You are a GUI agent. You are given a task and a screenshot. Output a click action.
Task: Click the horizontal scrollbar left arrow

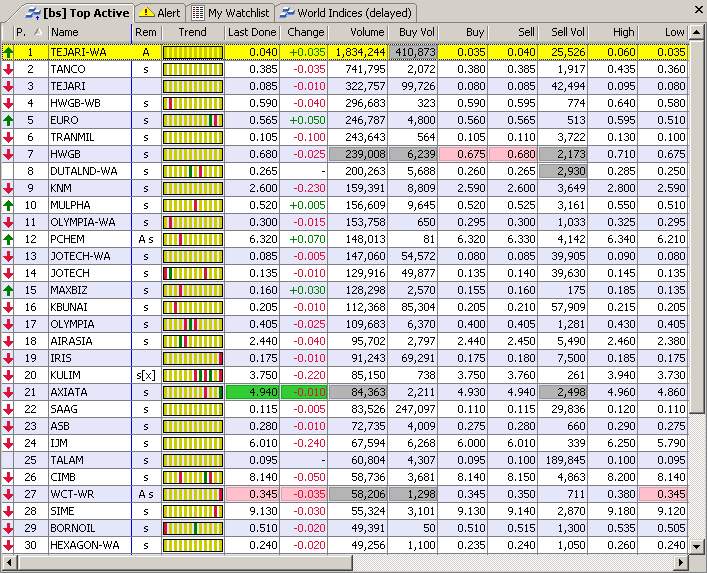click(x=9, y=563)
